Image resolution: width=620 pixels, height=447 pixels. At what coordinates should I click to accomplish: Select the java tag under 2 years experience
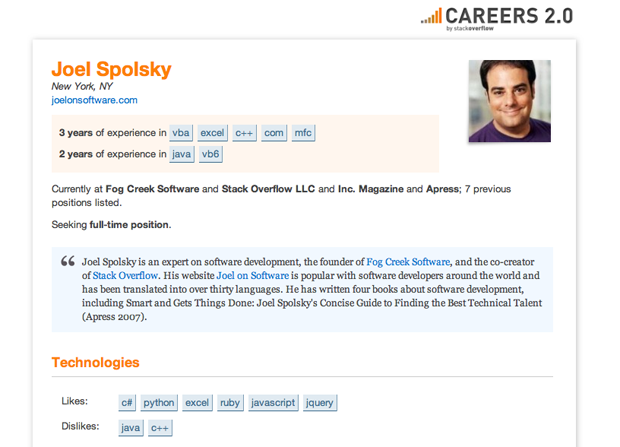(182, 155)
